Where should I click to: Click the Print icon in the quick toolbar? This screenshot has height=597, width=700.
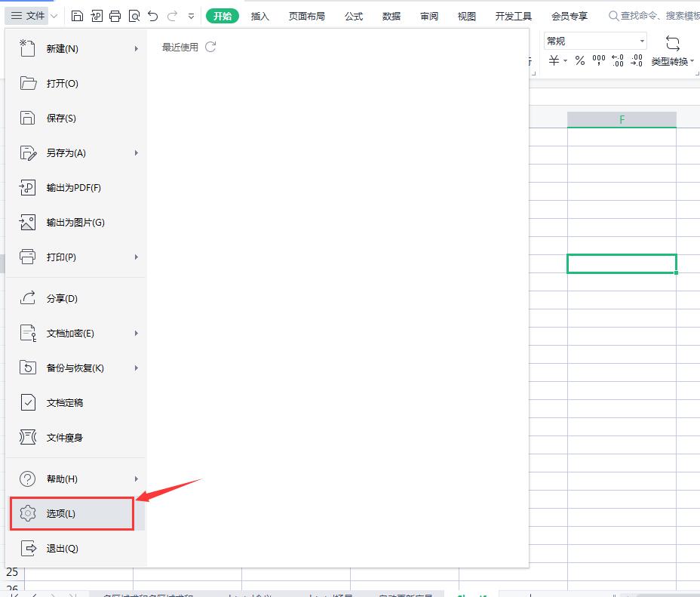(115, 17)
